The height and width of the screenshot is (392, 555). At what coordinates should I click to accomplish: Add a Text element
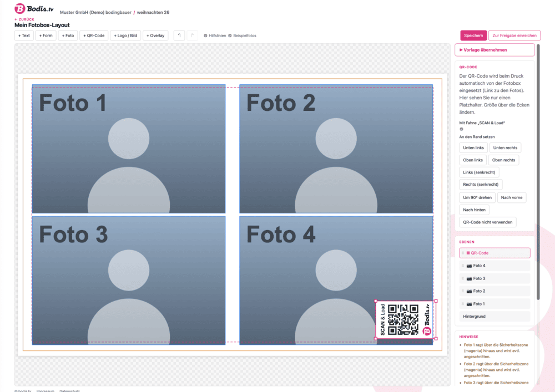(24, 35)
